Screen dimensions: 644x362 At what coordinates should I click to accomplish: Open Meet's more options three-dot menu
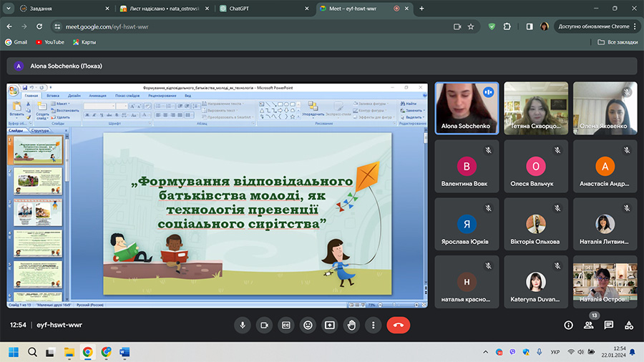[373, 325]
